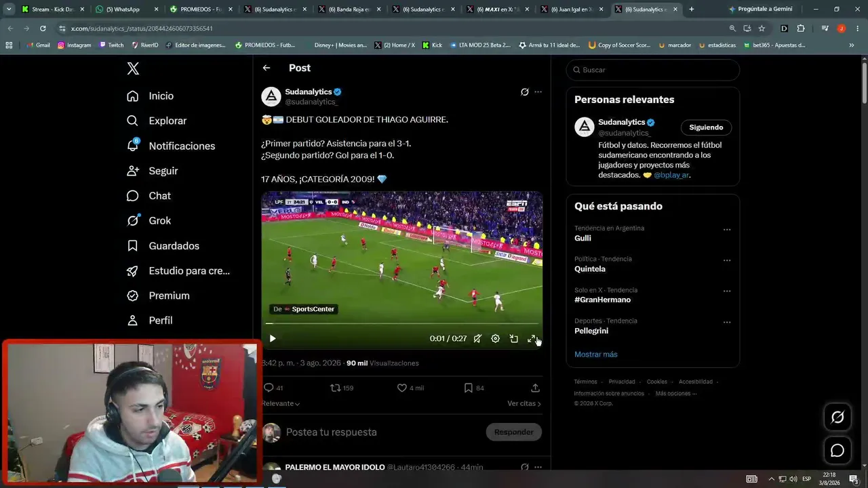The height and width of the screenshot is (488, 868).
Task: Open the Gmail bookmark
Action: pos(38,45)
